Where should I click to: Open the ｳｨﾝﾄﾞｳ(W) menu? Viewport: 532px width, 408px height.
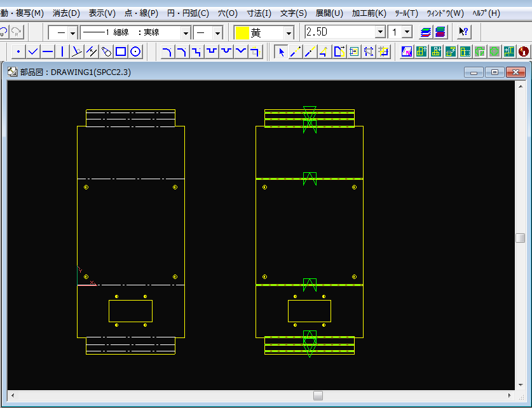tap(445, 13)
